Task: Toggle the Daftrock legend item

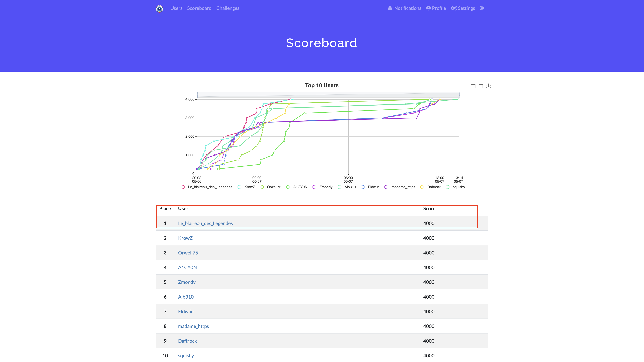Action: (434, 187)
